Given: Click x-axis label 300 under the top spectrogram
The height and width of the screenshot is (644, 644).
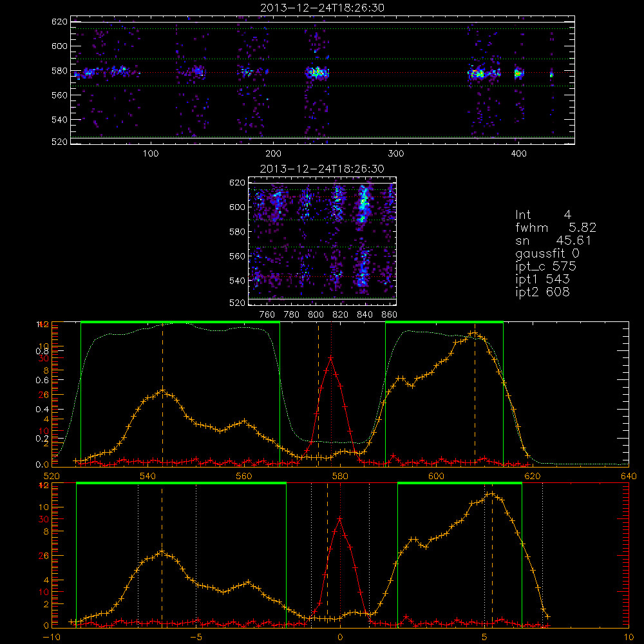Looking at the screenshot, I should (396, 154).
